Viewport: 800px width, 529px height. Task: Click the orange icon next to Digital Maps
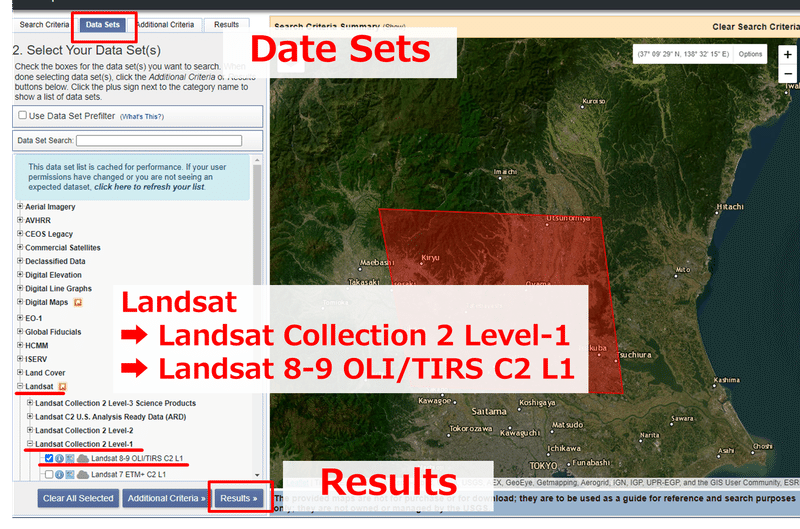click(78, 303)
